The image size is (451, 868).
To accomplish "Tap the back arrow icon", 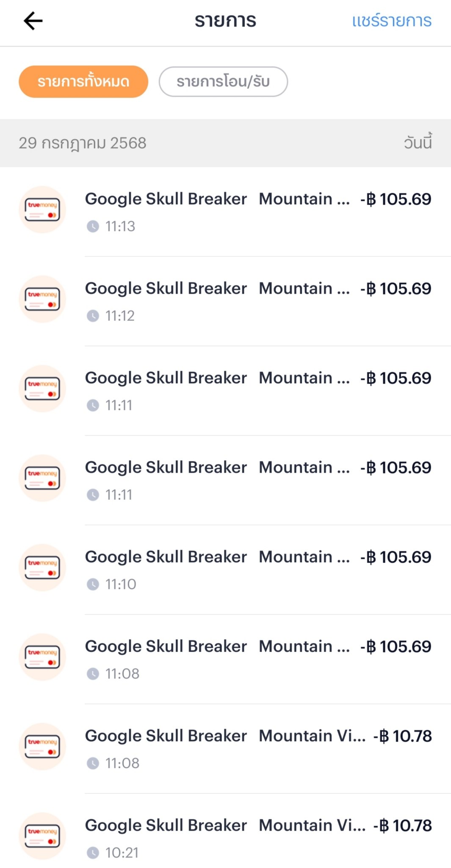I will click(33, 21).
